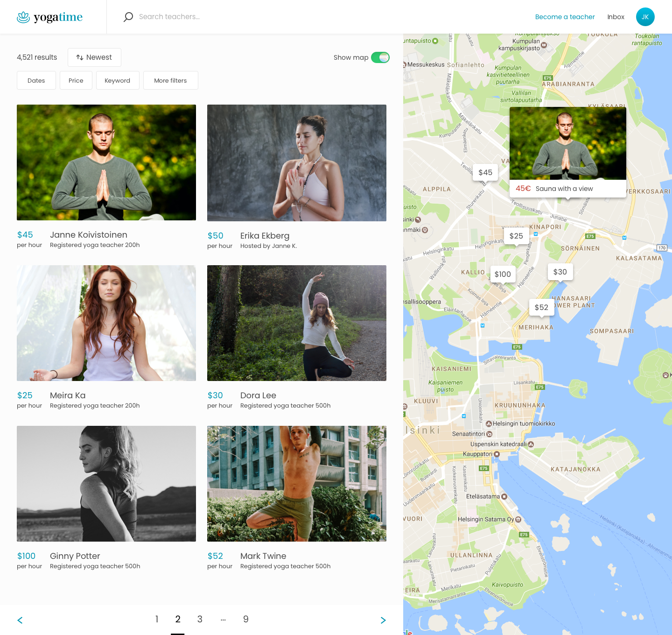Select the $52 pin near Merihaka
Screen dimensions: 672x635
pos(541,307)
